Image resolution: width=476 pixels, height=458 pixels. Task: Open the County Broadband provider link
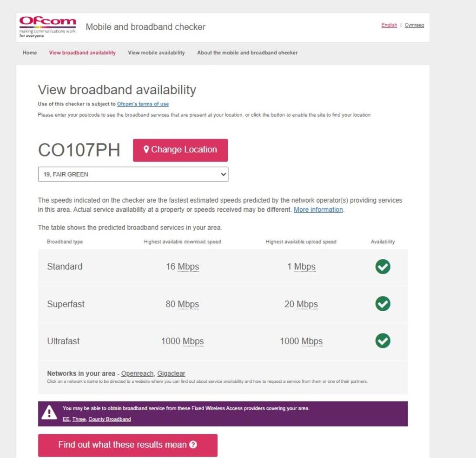(110, 419)
